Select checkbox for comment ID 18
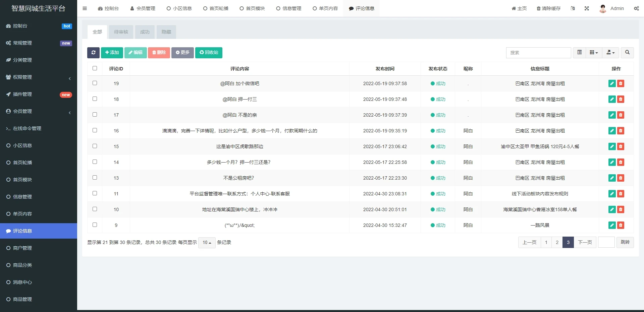This screenshot has height=312, width=644. (95, 99)
